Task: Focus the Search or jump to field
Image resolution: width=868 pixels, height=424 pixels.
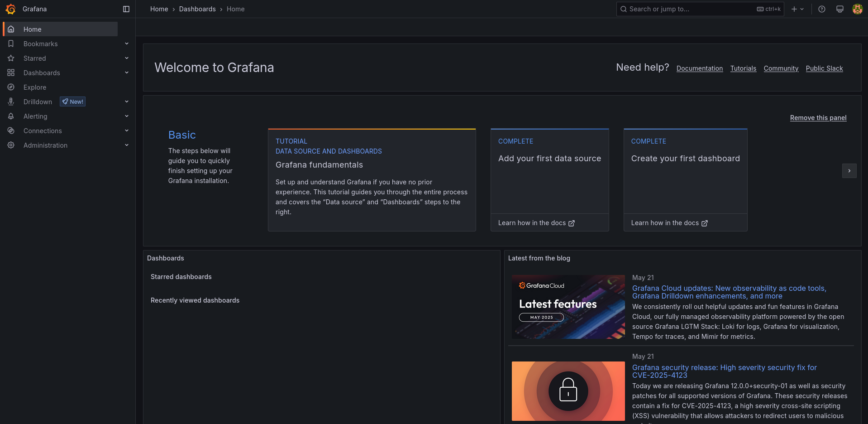Action: pyautogui.click(x=700, y=9)
